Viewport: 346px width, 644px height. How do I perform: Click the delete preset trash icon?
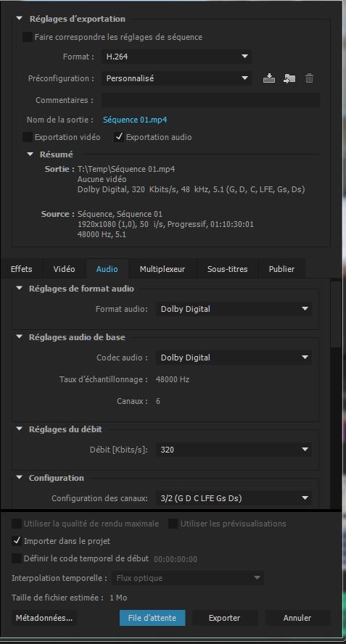pyautogui.click(x=310, y=78)
